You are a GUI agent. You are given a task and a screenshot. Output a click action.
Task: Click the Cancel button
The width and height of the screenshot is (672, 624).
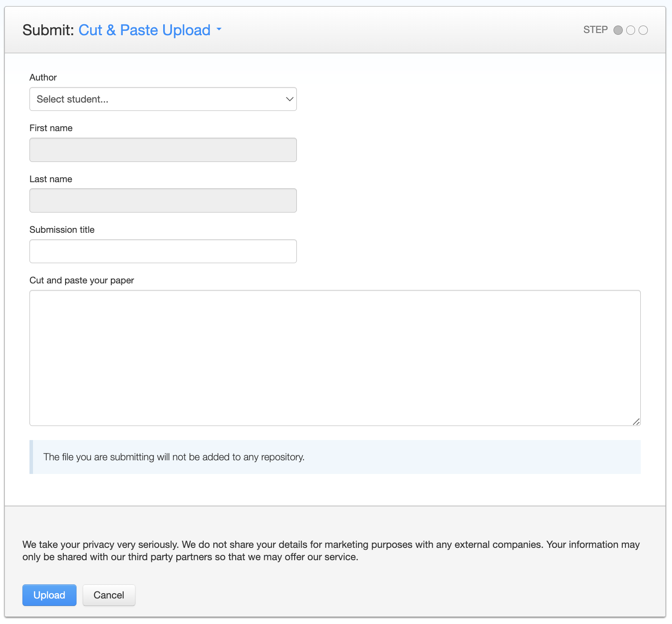[109, 595]
